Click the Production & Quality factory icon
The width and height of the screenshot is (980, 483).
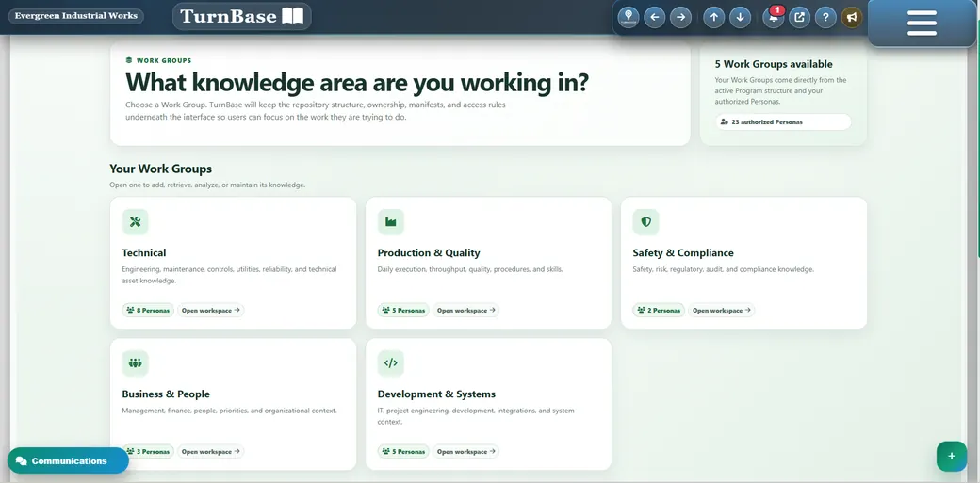[x=391, y=222]
